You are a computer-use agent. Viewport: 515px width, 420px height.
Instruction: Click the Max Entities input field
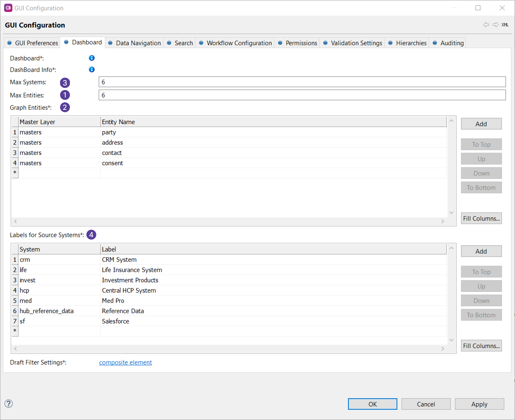(302, 95)
